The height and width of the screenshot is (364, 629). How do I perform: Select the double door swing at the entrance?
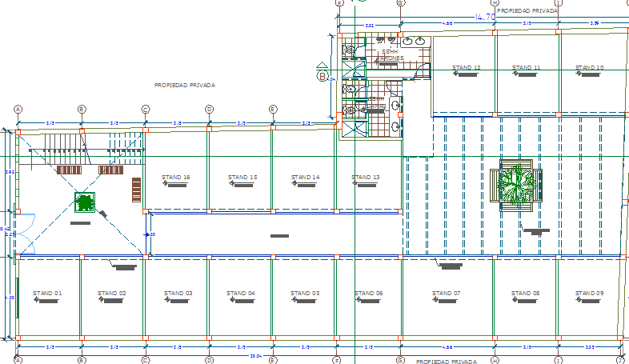coord(24,232)
